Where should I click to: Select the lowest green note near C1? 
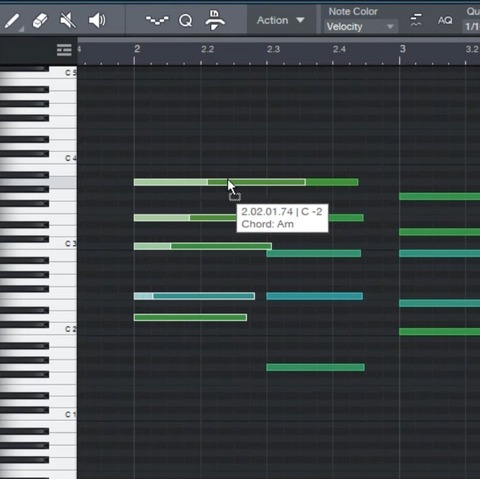pyautogui.click(x=315, y=367)
